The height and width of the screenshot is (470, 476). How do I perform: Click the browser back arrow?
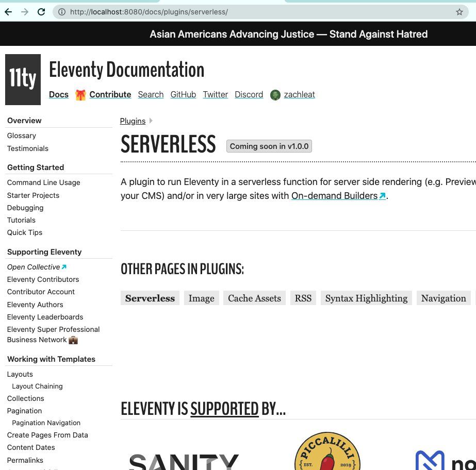(x=8, y=12)
